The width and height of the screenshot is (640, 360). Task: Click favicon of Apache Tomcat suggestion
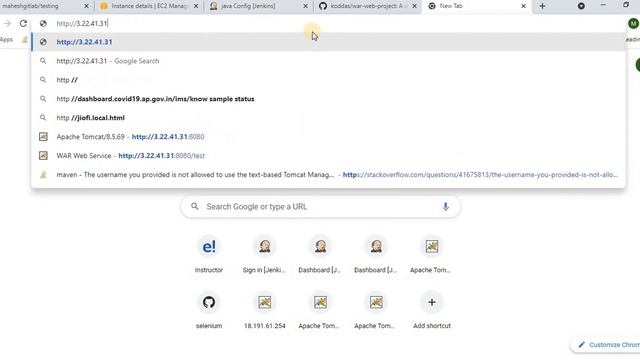click(43, 137)
